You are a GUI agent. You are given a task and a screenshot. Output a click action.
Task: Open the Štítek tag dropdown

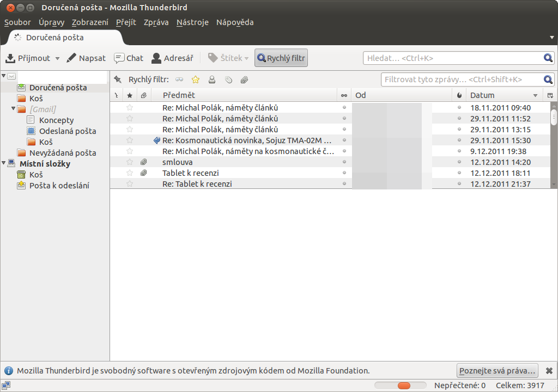[228, 58]
